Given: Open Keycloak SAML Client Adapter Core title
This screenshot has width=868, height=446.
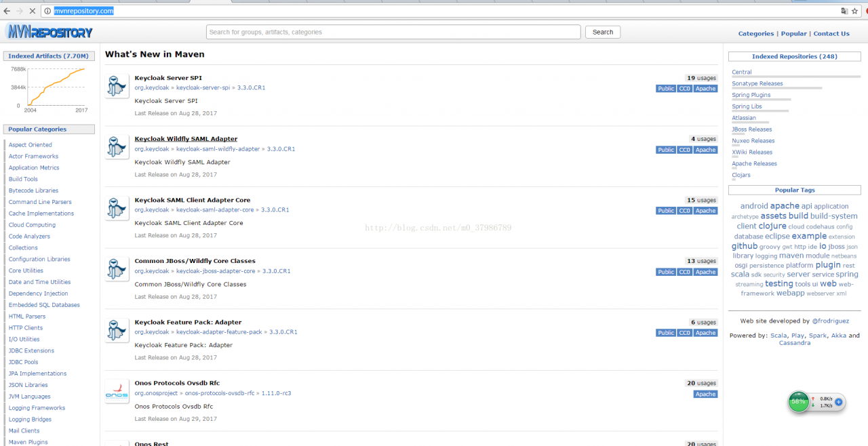Looking at the screenshot, I should point(193,200).
